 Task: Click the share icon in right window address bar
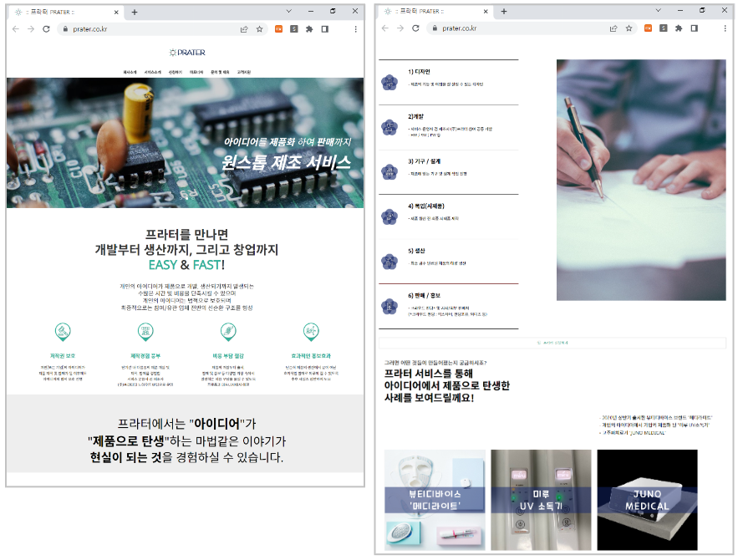click(x=613, y=28)
